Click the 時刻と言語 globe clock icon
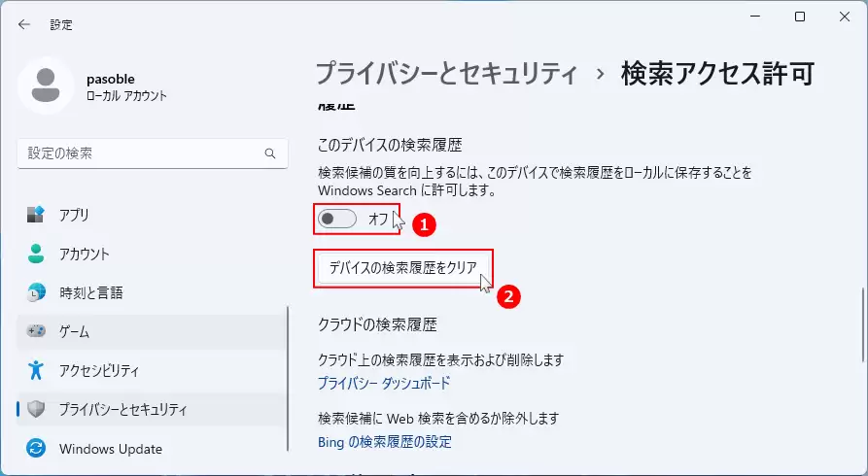 click(x=36, y=292)
